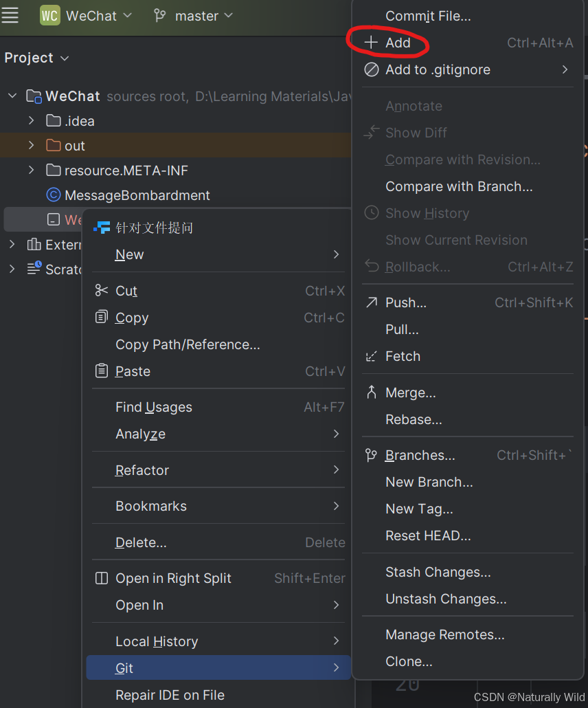Open the Analyze submenu

coord(218,434)
